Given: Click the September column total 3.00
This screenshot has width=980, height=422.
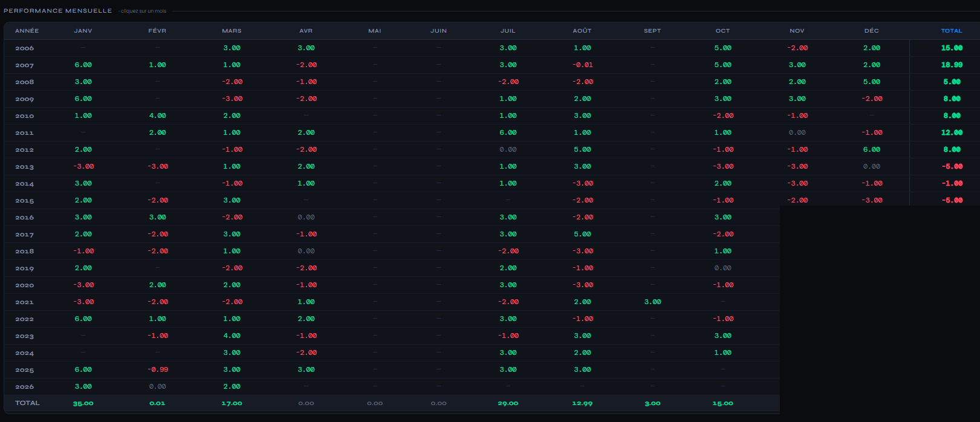Looking at the screenshot, I should (x=652, y=403).
